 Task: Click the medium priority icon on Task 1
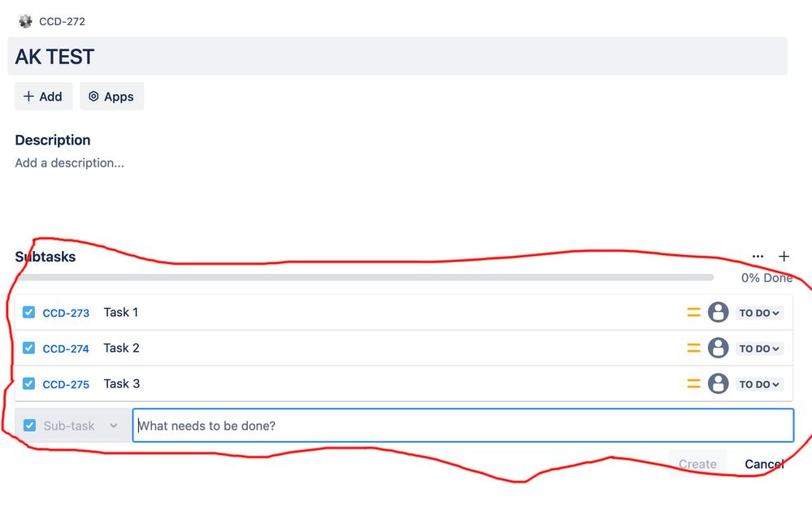pos(693,312)
